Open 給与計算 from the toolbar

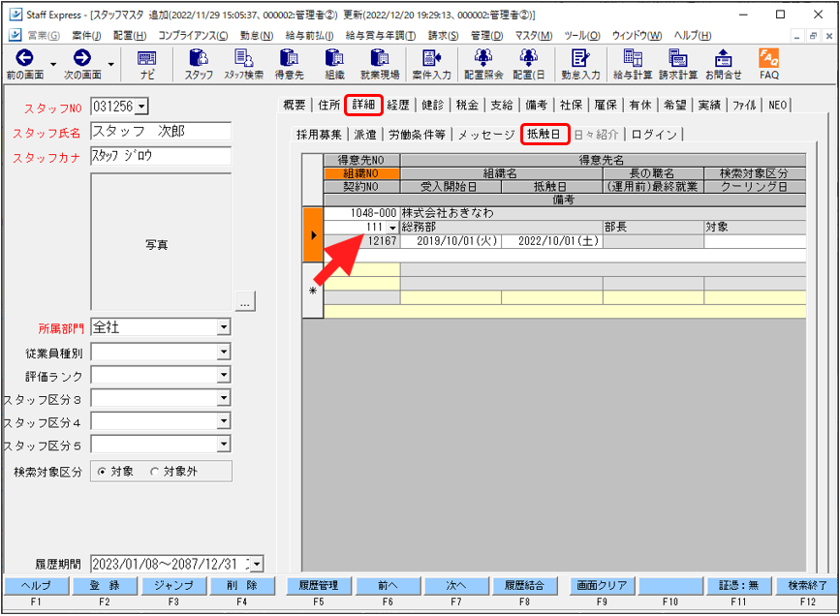click(x=633, y=63)
